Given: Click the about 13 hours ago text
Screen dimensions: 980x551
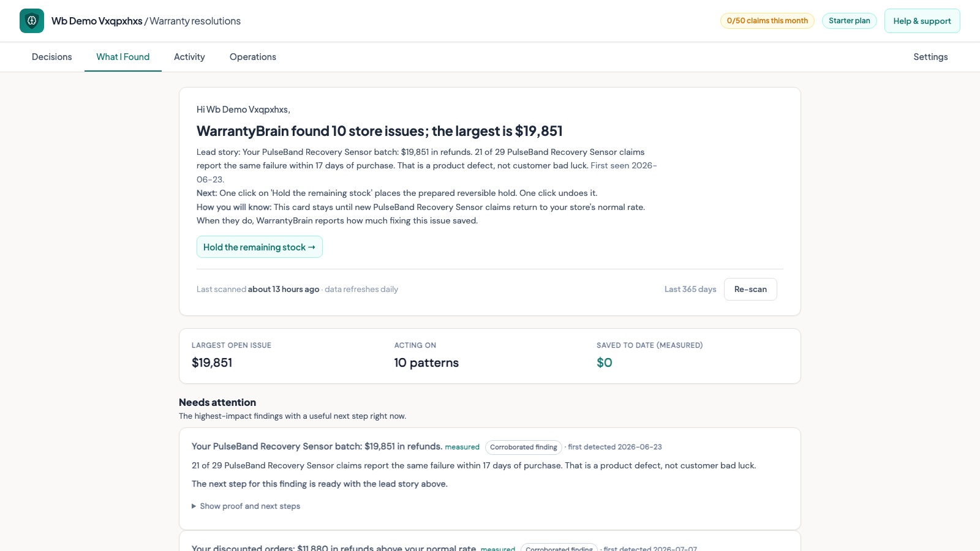Looking at the screenshot, I should (284, 289).
